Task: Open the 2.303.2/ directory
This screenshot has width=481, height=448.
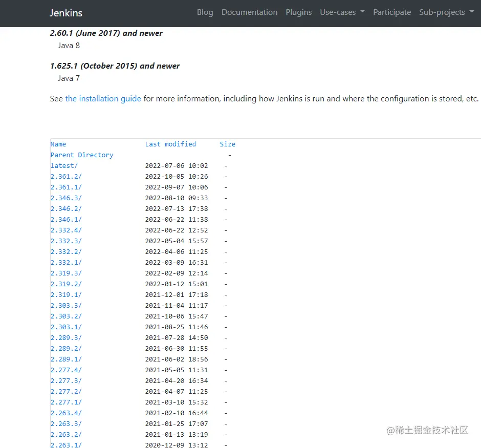Action: (66, 316)
